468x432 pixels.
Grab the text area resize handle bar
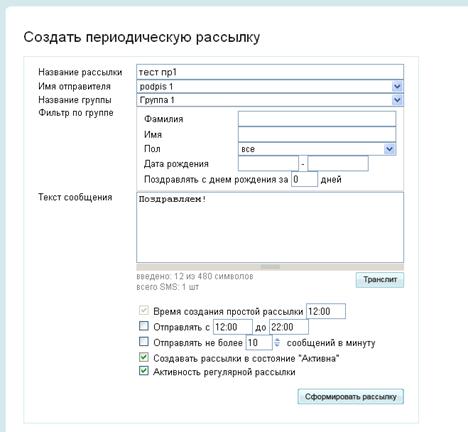(x=270, y=267)
